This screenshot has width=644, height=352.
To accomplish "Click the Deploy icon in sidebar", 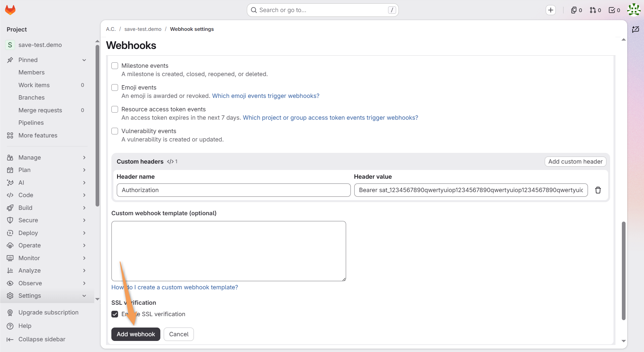I will 10,233.
